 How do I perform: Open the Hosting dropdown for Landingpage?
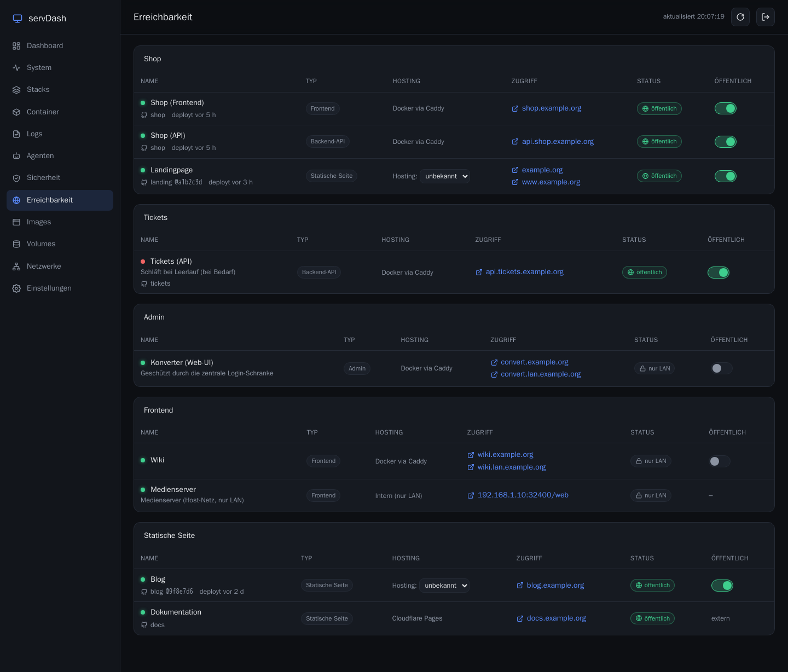445,176
